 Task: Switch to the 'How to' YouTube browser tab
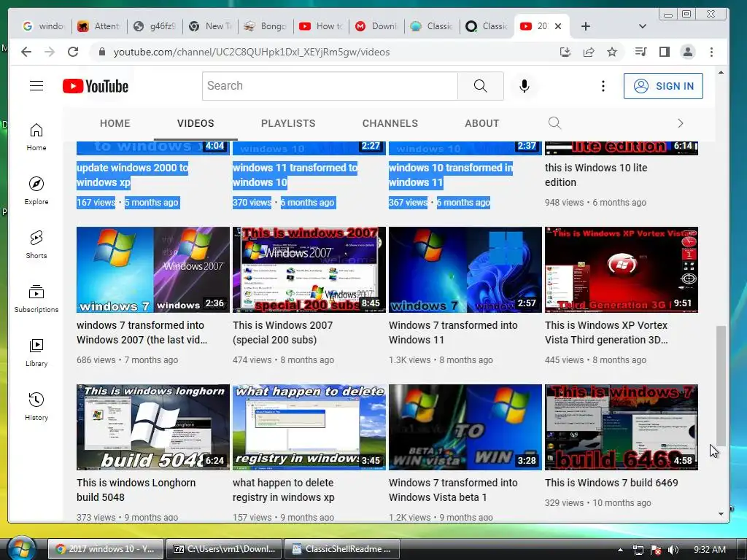321,26
